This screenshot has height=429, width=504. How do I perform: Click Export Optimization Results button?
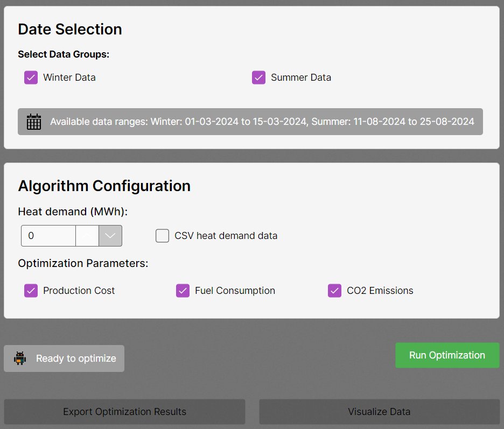[x=124, y=412]
